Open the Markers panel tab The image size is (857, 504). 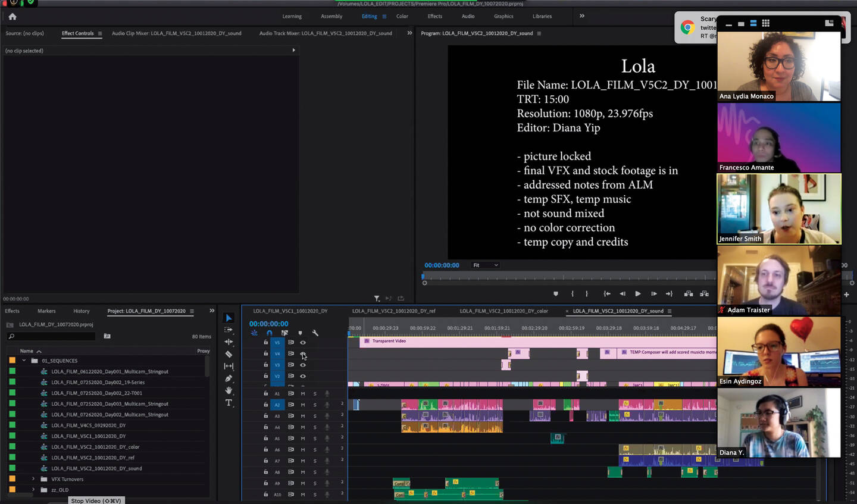click(46, 311)
